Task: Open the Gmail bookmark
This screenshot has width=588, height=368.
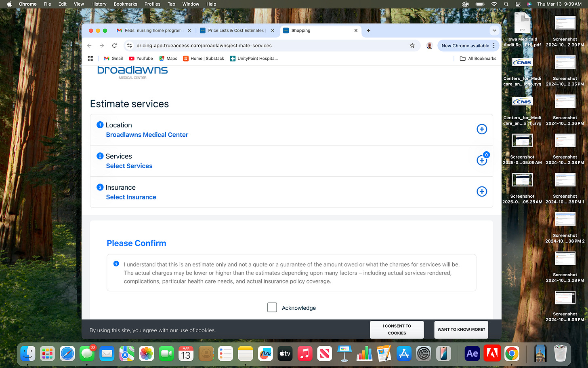Action: click(113, 58)
